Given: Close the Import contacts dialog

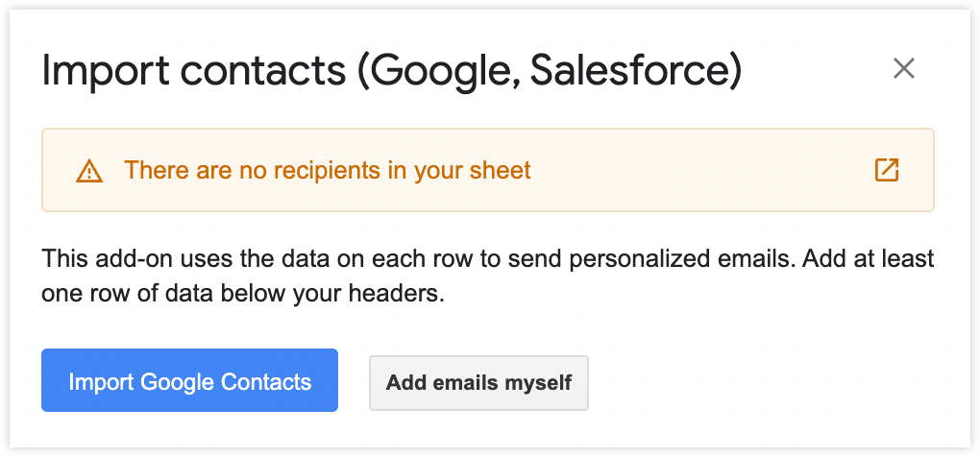Looking at the screenshot, I should tap(904, 69).
